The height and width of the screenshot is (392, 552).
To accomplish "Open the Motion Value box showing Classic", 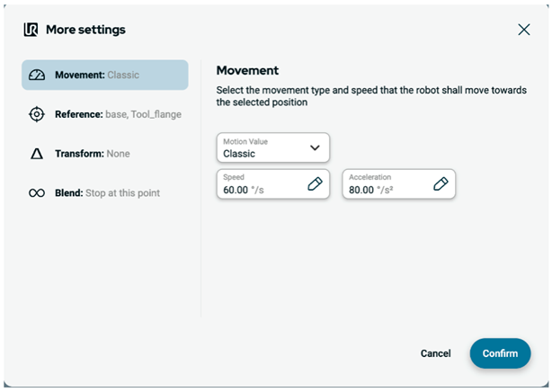I will coord(263,148).
